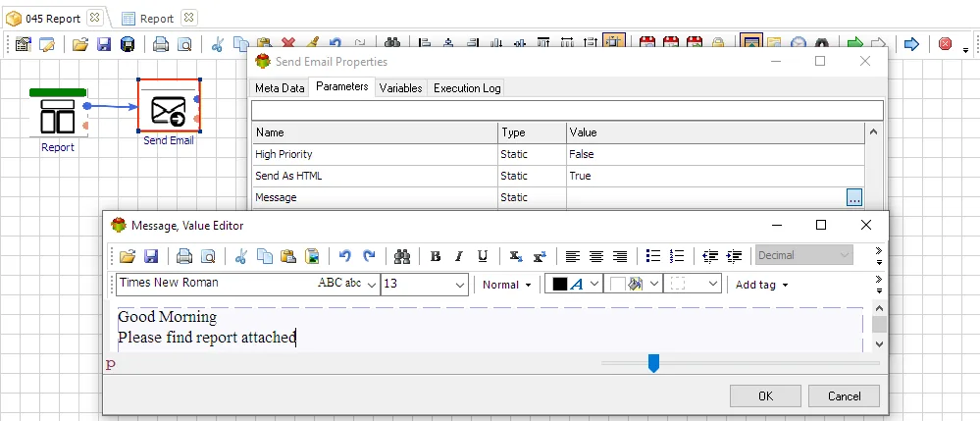The image size is (980, 421).
Task: Open highlight fill color dropdown arrow
Action: (x=654, y=284)
